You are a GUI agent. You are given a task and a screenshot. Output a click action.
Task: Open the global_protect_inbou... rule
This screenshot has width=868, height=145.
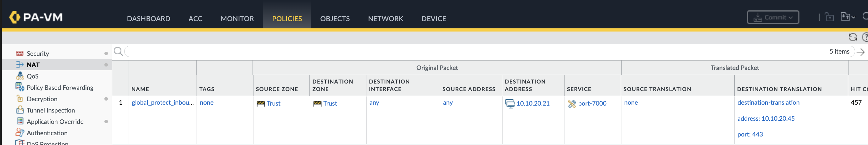(163, 102)
